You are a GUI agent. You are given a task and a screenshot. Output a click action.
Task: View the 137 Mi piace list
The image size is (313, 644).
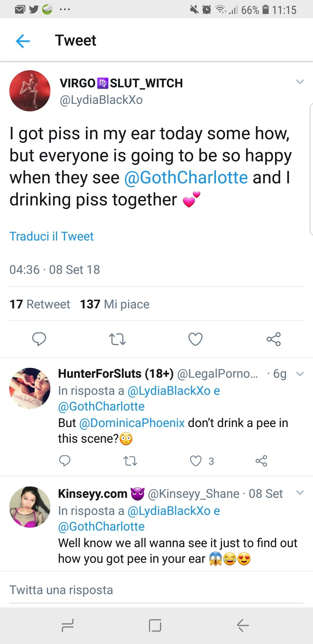(x=115, y=304)
